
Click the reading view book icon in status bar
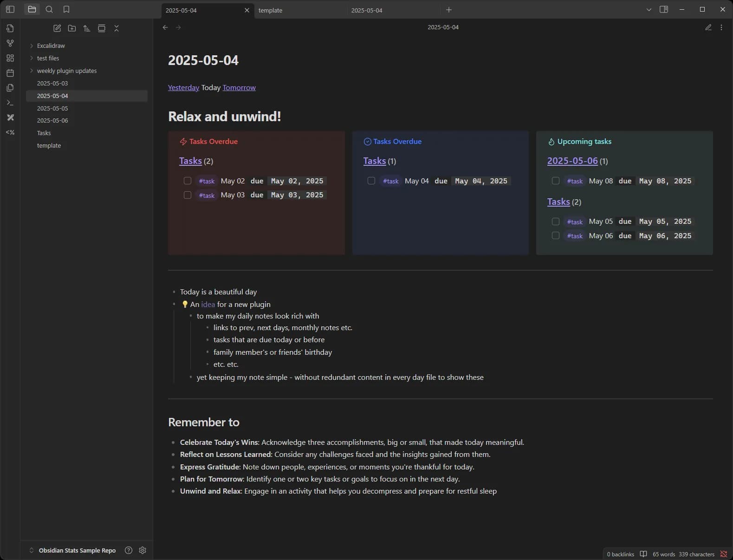coord(643,554)
